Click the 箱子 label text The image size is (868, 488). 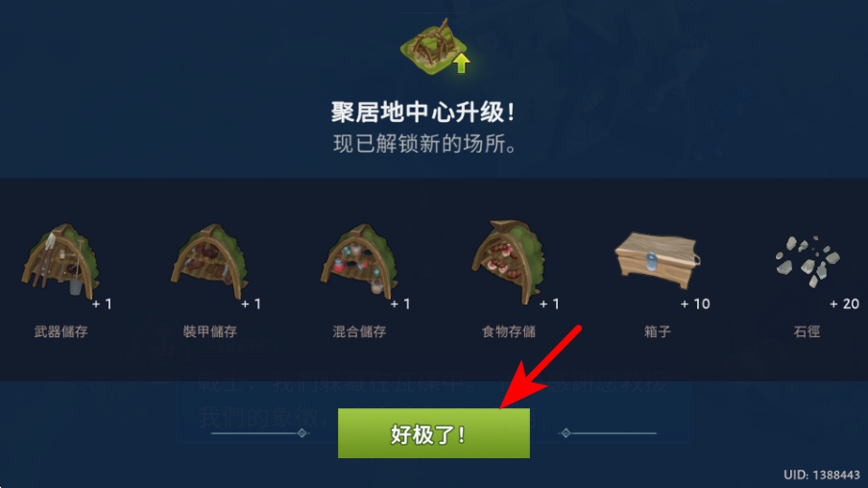point(657,331)
